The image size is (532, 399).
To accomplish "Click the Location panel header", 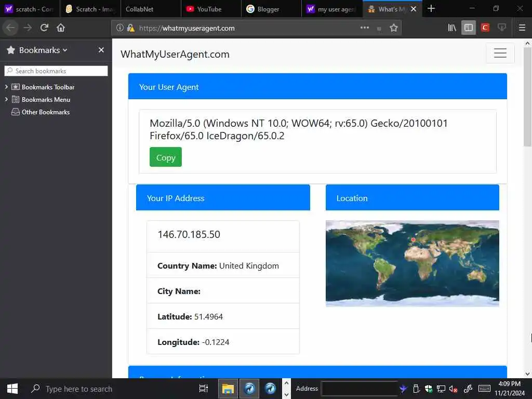I will point(412,197).
